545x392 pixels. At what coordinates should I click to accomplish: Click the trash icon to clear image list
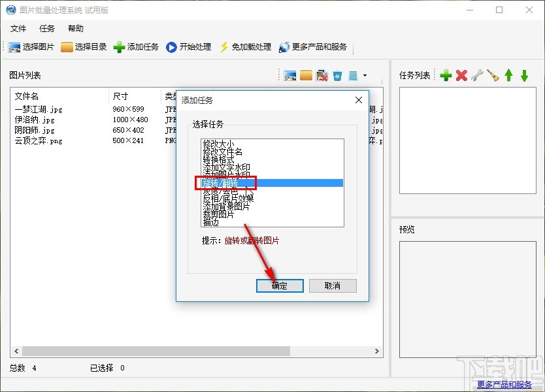click(x=337, y=74)
